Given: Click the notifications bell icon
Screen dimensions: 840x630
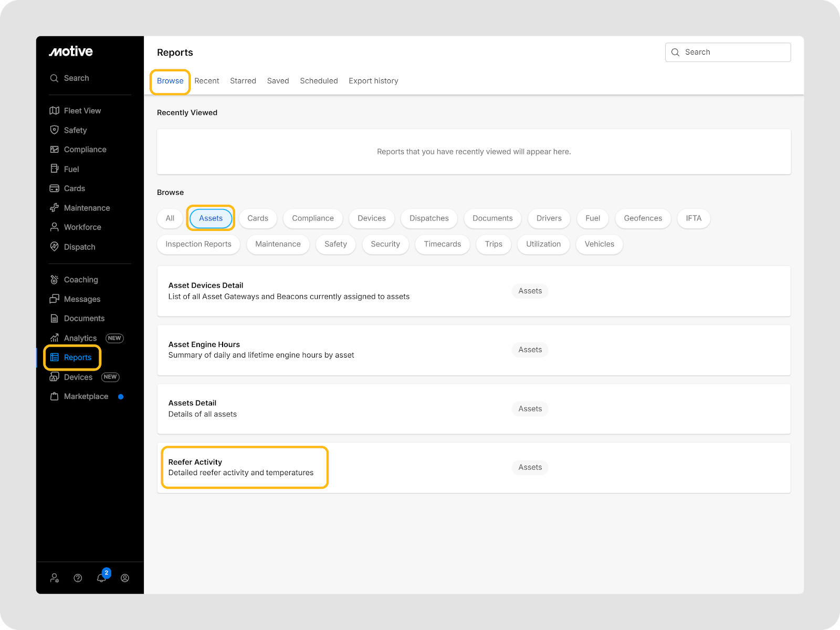Looking at the screenshot, I should (x=101, y=578).
